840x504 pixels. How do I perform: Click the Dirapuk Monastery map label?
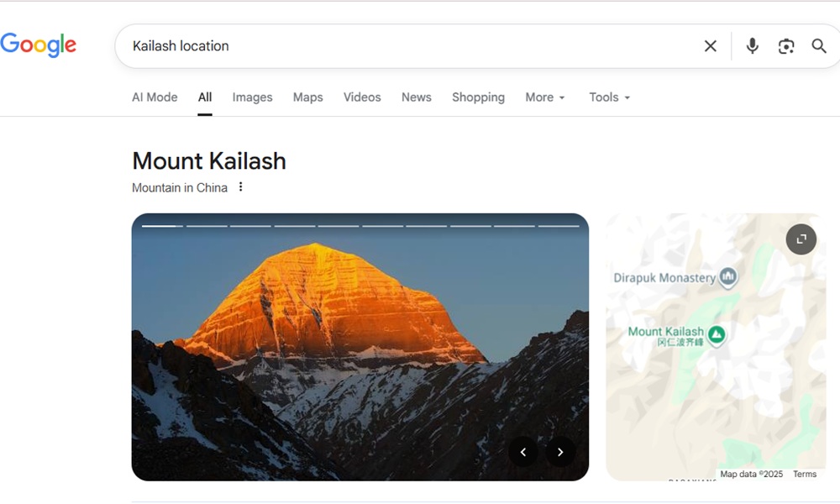coord(664,278)
